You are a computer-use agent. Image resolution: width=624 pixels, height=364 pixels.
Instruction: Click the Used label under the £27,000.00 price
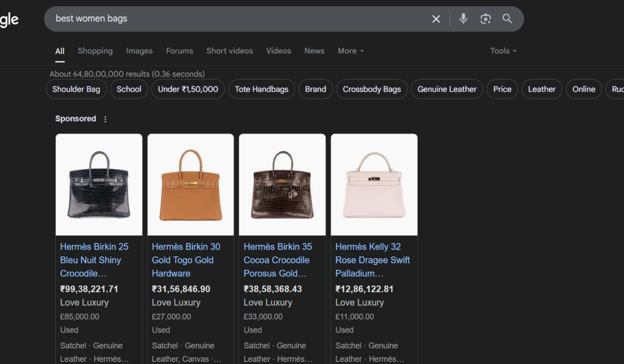click(161, 330)
